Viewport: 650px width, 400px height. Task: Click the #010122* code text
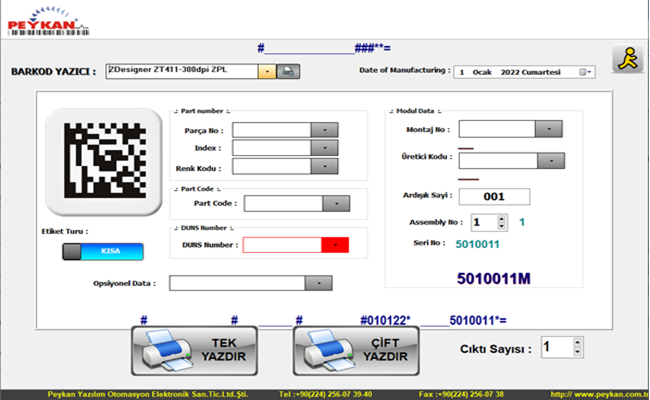pyautogui.click(x=385, y=320)
